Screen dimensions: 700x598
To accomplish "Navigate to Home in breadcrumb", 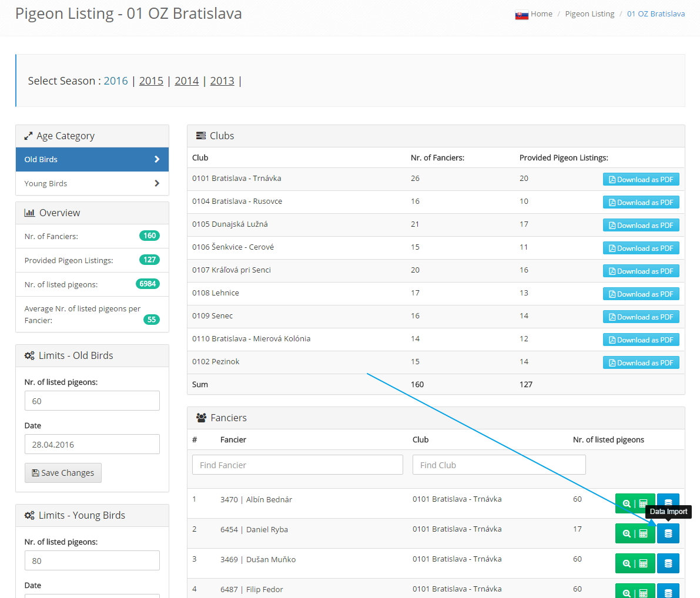I will (541, 14).
